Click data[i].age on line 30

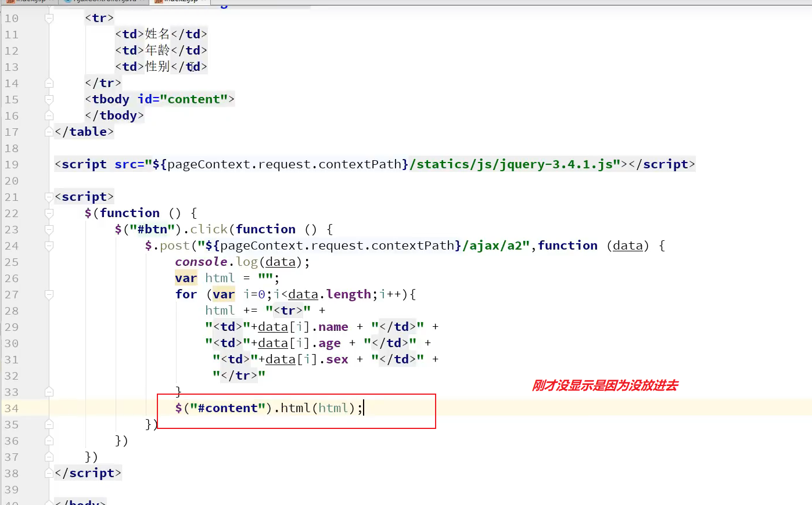(300, 343)
